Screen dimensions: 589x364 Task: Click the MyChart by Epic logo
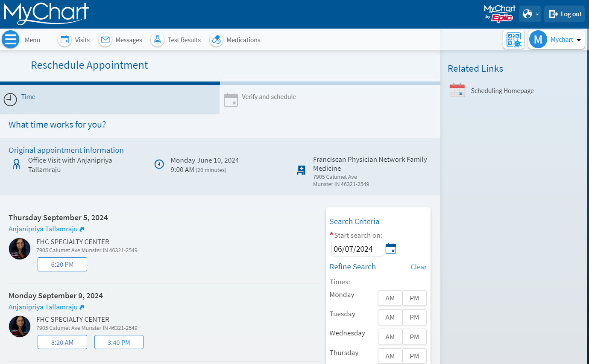coord(499,14)
